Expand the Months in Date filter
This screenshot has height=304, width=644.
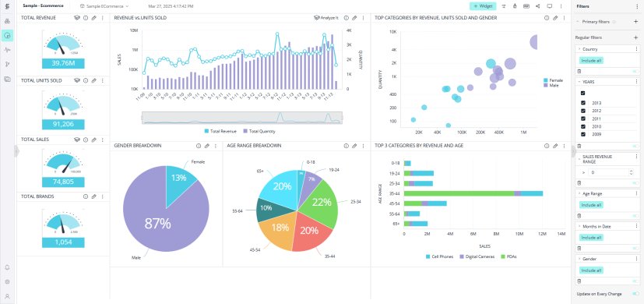(579, 226)
